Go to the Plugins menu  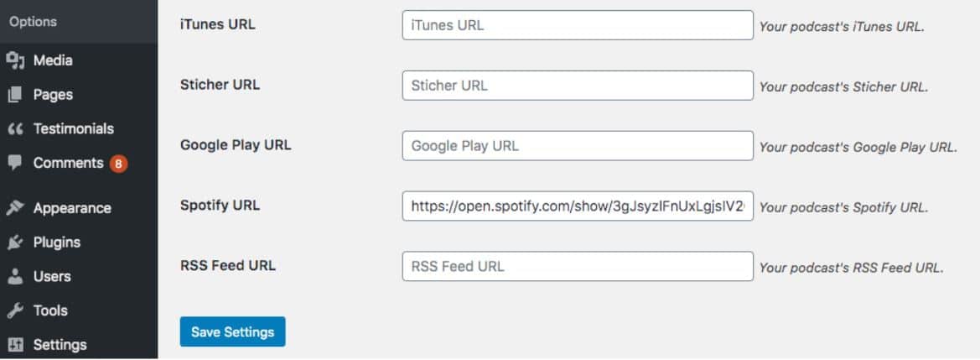point(57,243)
